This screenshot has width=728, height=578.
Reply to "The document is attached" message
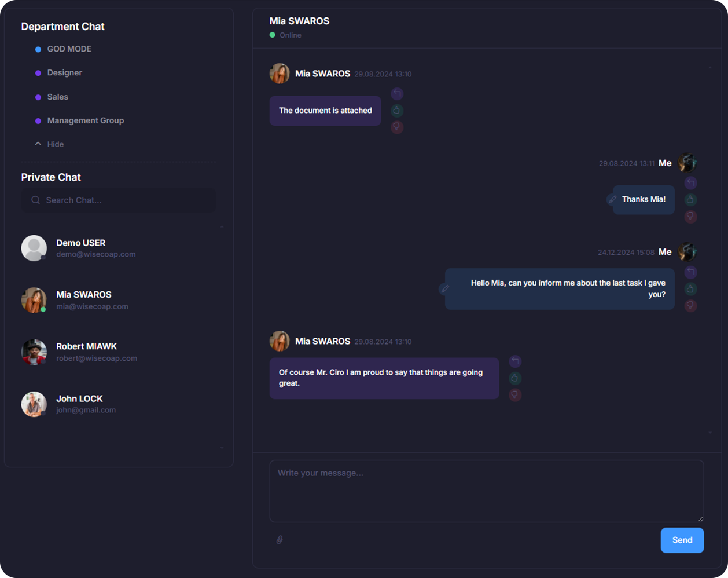[x=397, y=94]
